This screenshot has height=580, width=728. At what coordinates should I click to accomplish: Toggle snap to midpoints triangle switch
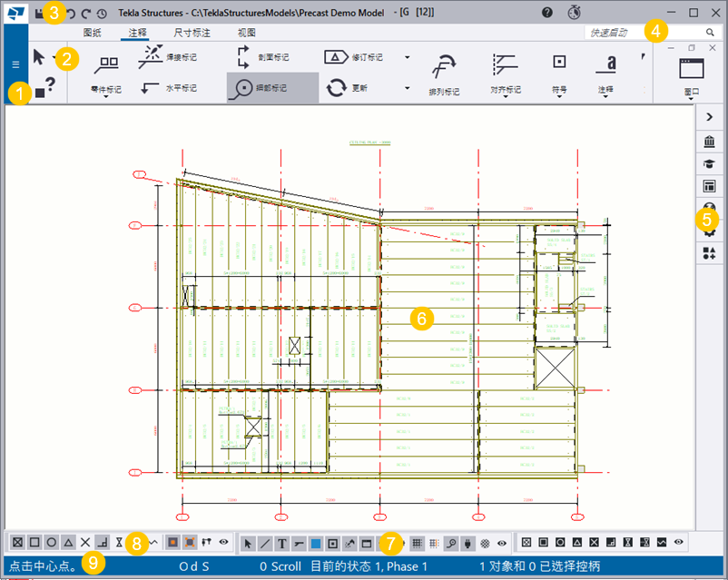69,542
